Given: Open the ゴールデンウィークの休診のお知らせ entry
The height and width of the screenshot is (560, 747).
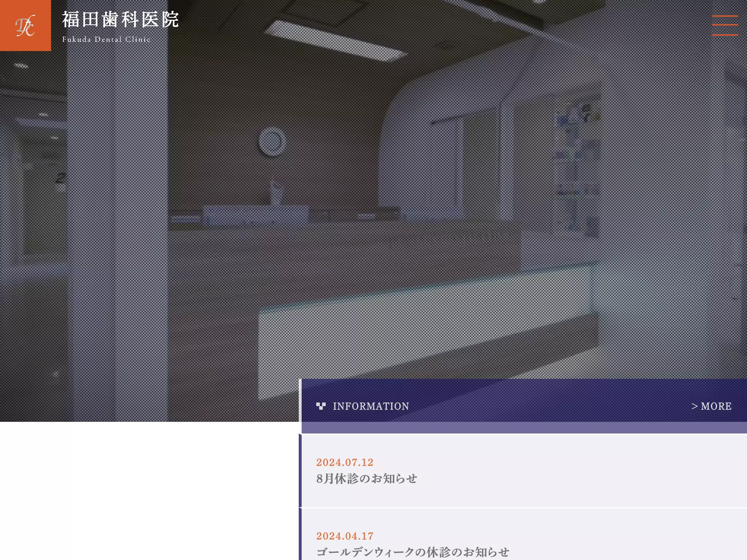Looking at the screenshot, I should (413, 552).
